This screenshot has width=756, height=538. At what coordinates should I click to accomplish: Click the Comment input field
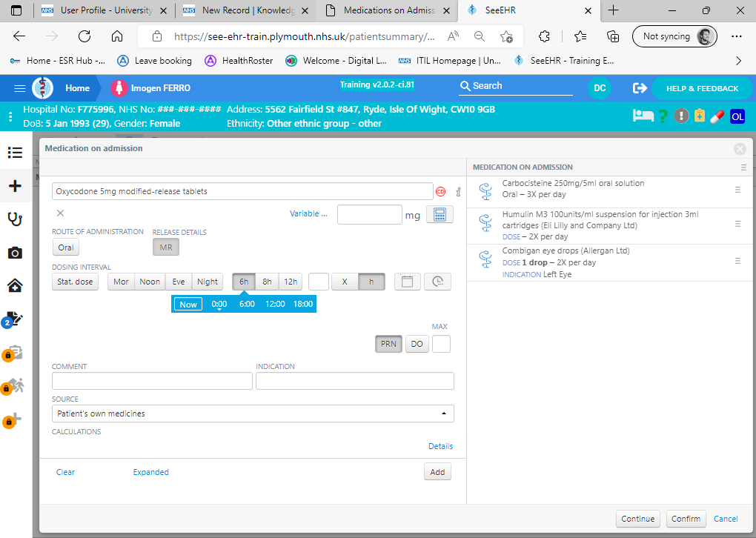click(152, 381)
